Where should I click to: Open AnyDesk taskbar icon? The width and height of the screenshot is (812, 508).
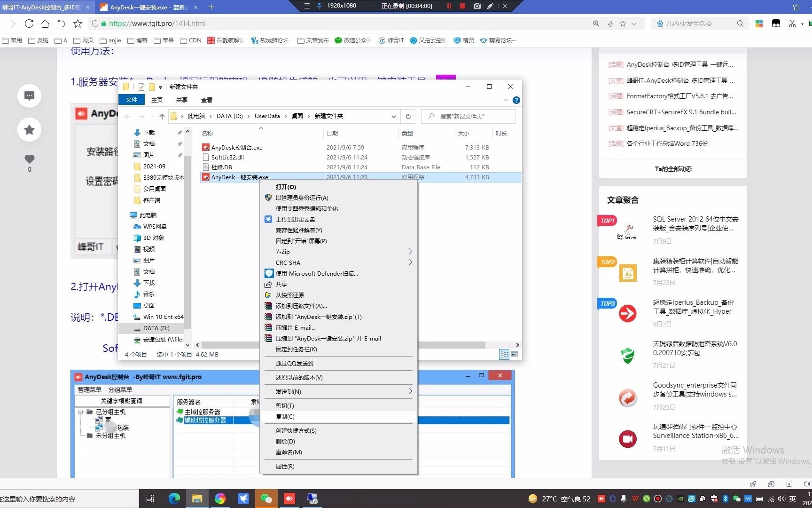pyautogui.click(x=289, y=499)
